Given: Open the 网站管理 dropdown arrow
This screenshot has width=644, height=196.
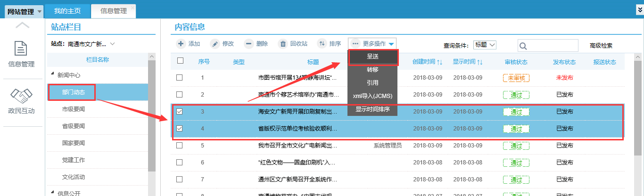Looking at the screenshot, I should pyautogui.click(x=39, y=11).
